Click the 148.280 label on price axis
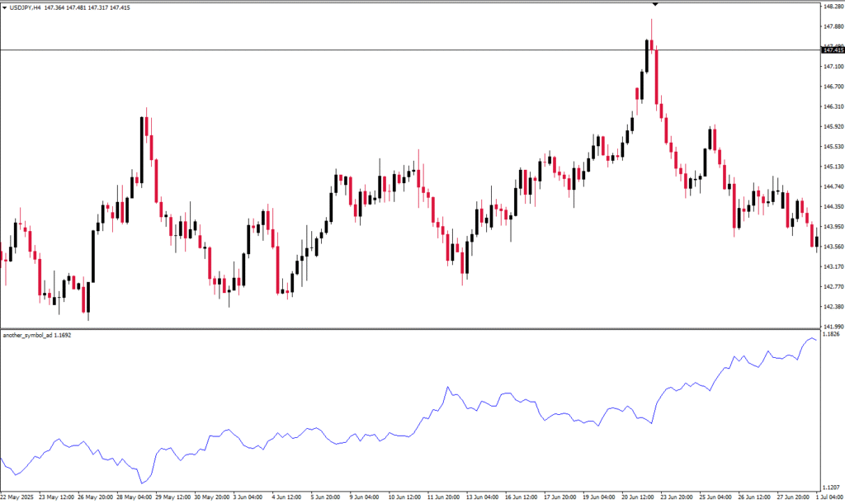Screen dimensions: 845x504 (833, 7)
